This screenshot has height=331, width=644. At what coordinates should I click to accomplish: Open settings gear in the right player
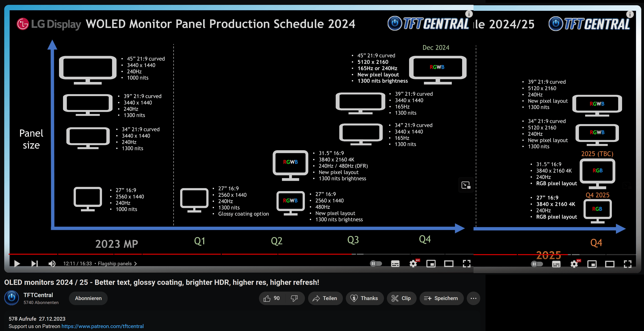(x=574, y=264)
